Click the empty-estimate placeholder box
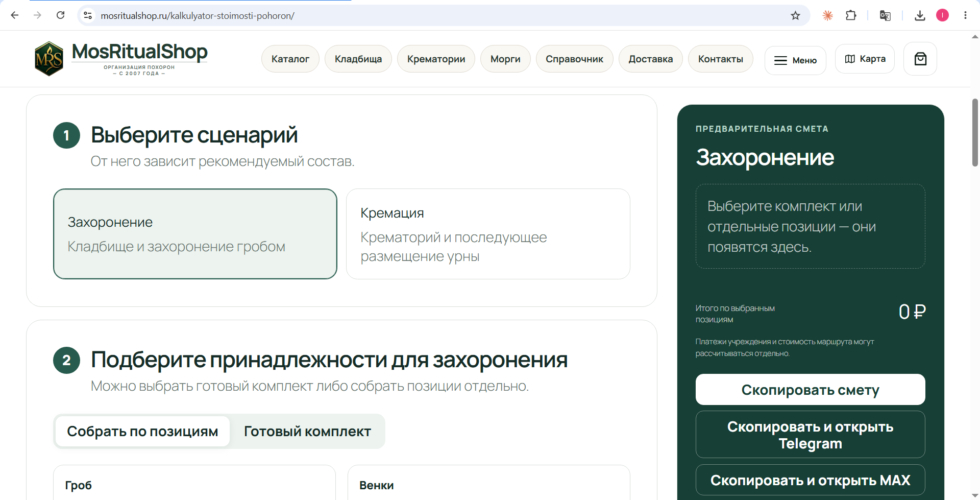The image size is (980, 500). [x=810, y=226]
